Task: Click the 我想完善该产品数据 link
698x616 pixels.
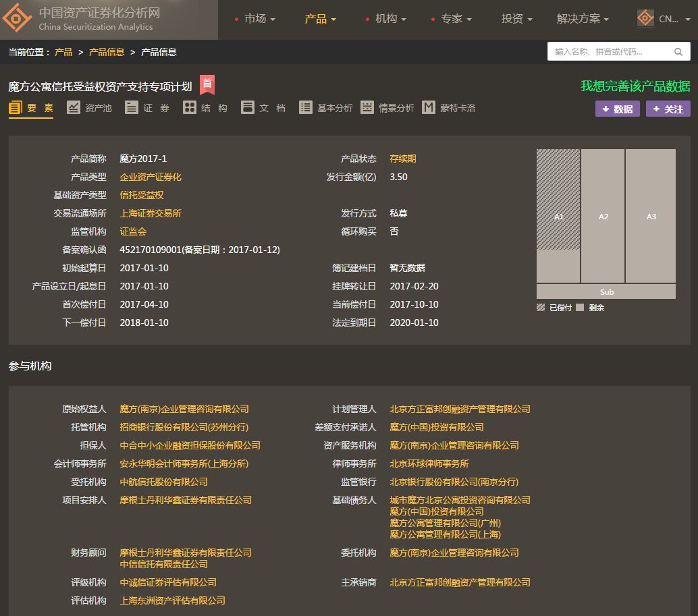Action: click(635, 86)
